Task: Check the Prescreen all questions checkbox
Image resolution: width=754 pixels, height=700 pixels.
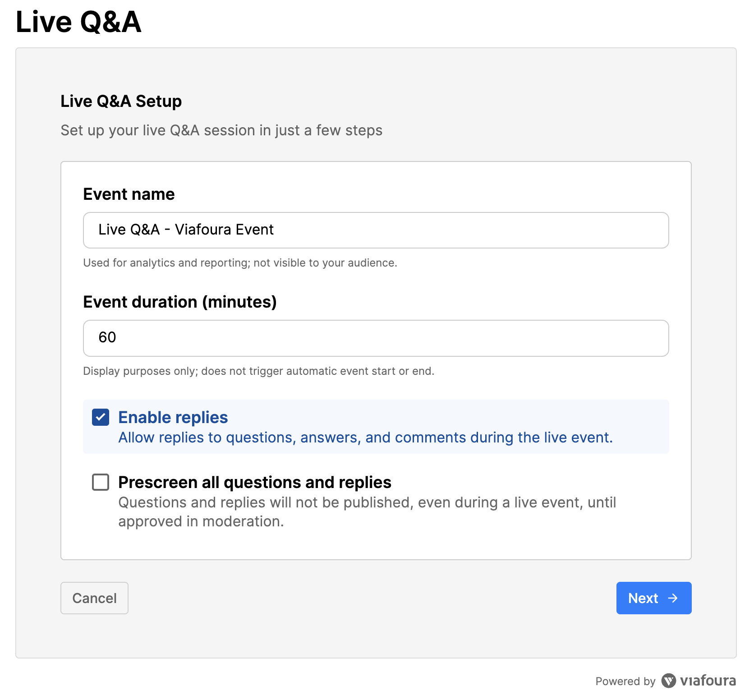Action: pos(101,482)
